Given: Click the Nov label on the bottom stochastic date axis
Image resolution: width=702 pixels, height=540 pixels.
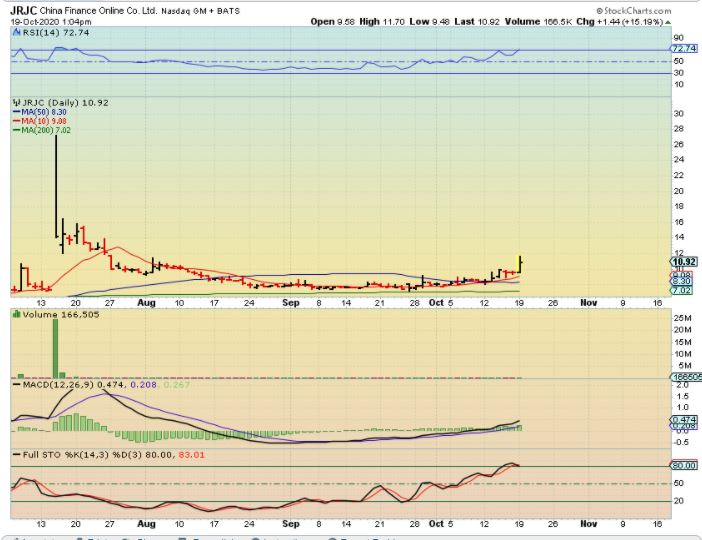Looking at the screenshot, I should (x=588, y=524).
